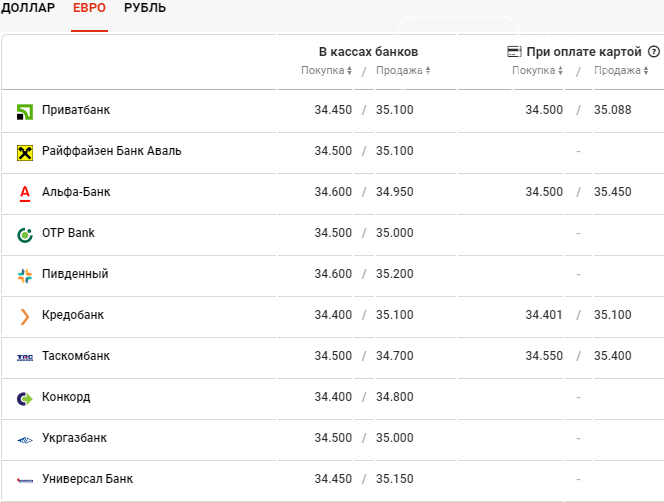The height and width of the screenshot is (502, 664).
Task: Open the Универсал Банк link
Action: click(x=87, y=479)
